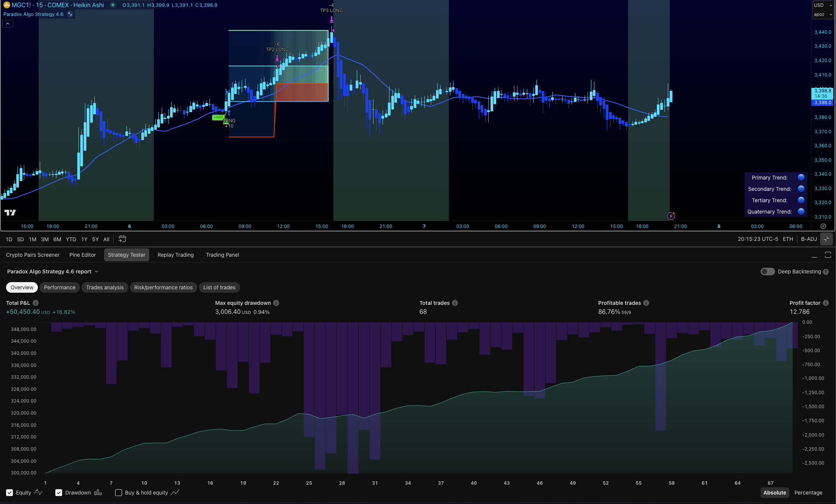Open the USD currency dropdown
Image resolution: width=836 pixels, height=504 pixels.
pos(823,5)
